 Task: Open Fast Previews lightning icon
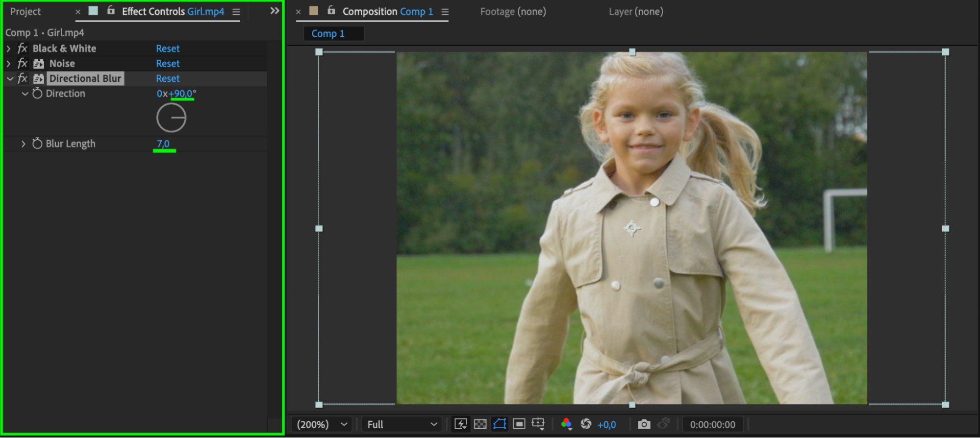coord(460,424)
